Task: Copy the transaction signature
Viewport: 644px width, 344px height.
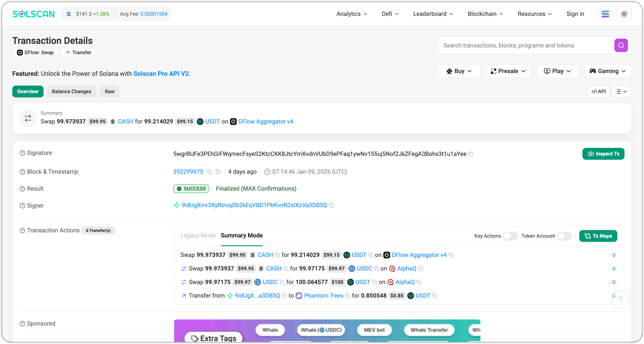Action: pyautogui.click(x=471, y=154)
